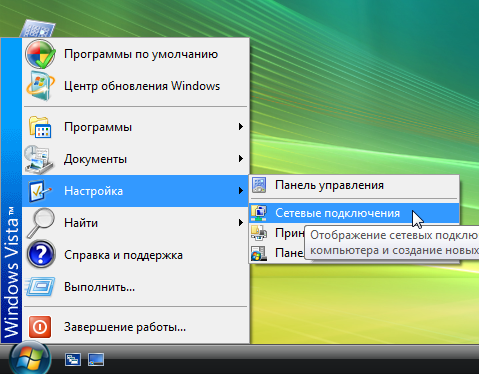
Task: Click the Control Panel submenu icon
Action: (x=259, y=185)
